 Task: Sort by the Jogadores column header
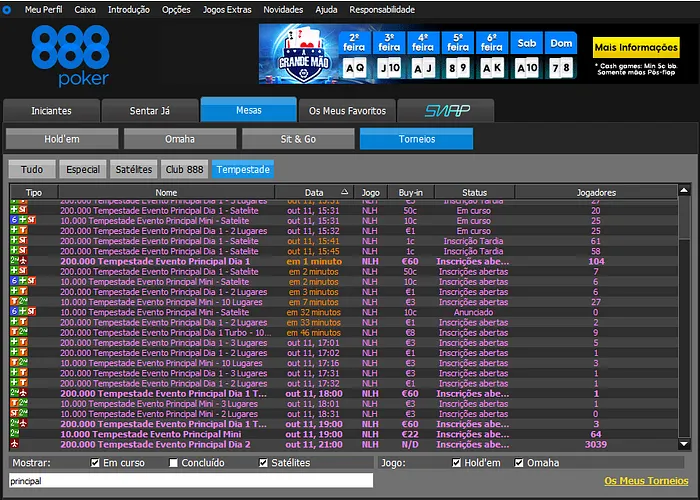(596, 192)
